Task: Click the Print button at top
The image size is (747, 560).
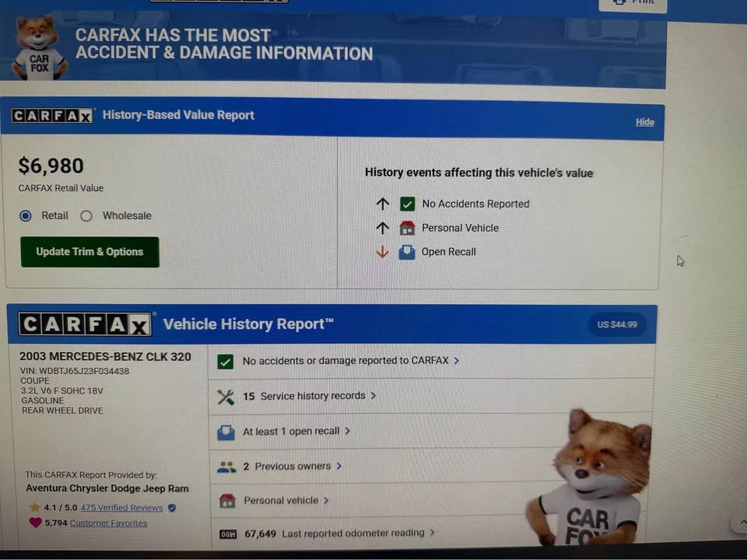Action: point(633,4)
